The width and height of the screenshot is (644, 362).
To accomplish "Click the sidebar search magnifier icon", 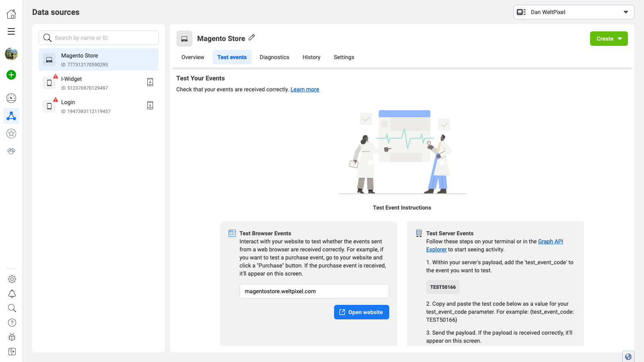I will click(12, 308).
